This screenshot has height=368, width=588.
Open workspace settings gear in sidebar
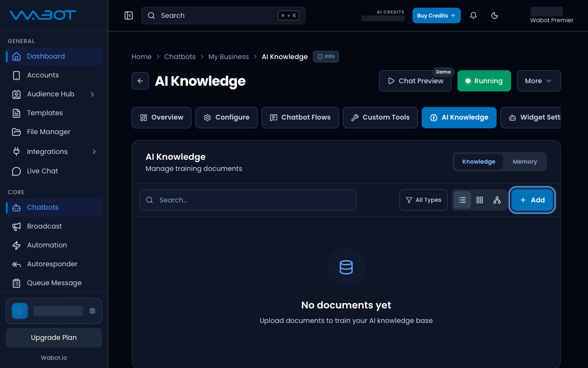pos(92,311)
